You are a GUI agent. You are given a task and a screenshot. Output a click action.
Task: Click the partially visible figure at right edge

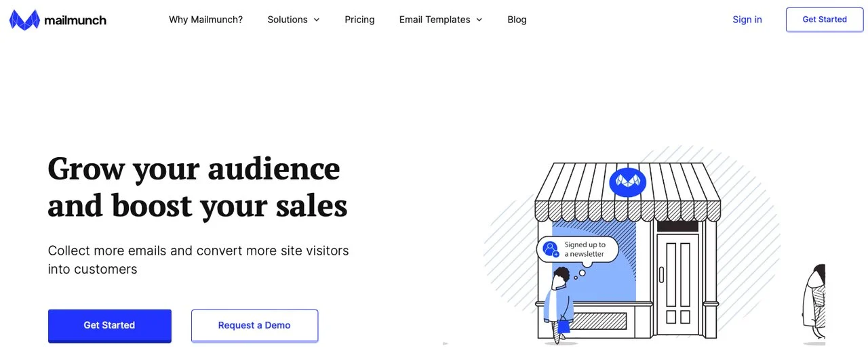pos(814,301)
